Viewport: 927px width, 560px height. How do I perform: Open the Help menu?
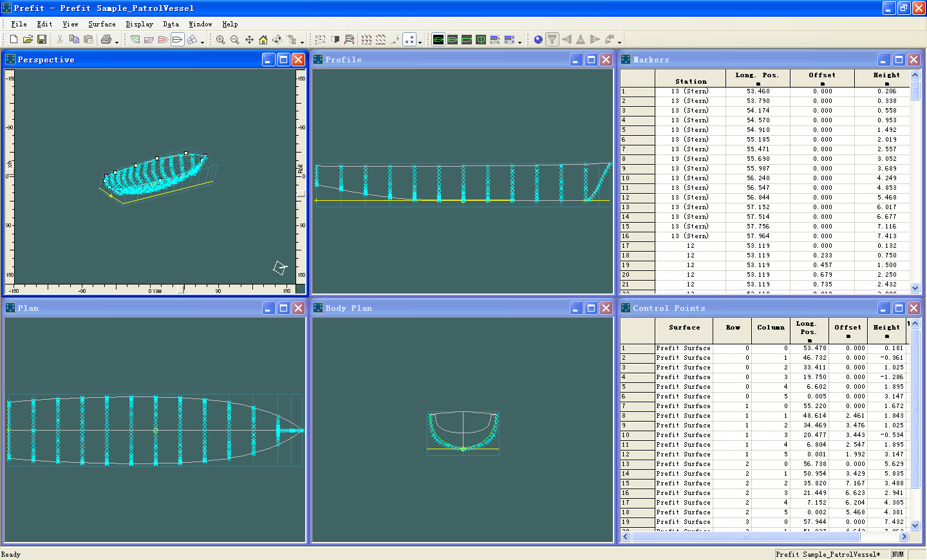(230, 24)
